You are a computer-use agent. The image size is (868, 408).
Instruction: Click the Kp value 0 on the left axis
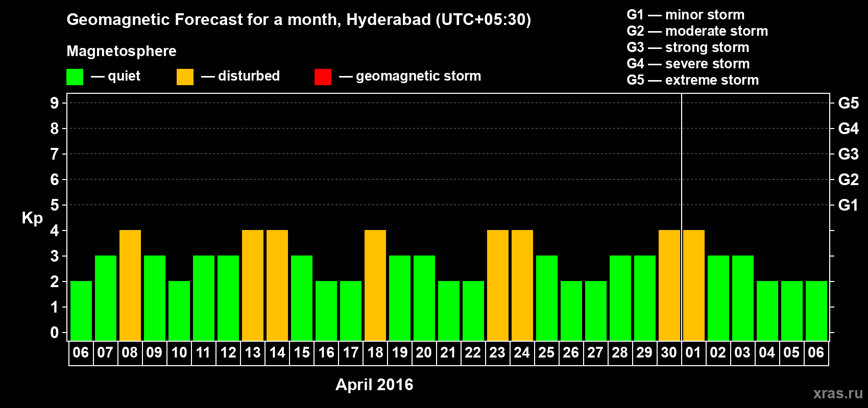[54, 333]
